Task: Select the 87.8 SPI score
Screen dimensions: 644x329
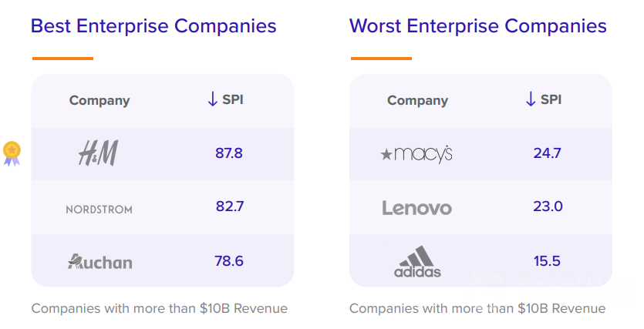Action: [x=229, y=153]
